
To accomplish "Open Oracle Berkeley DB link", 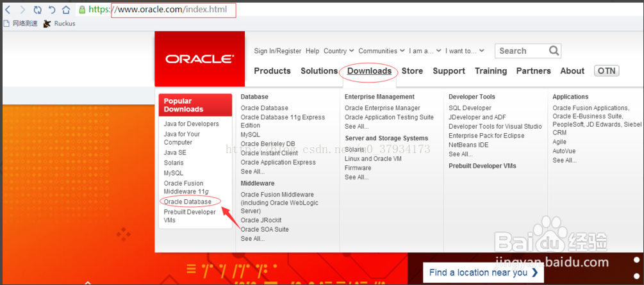I will tap(268, 143).
